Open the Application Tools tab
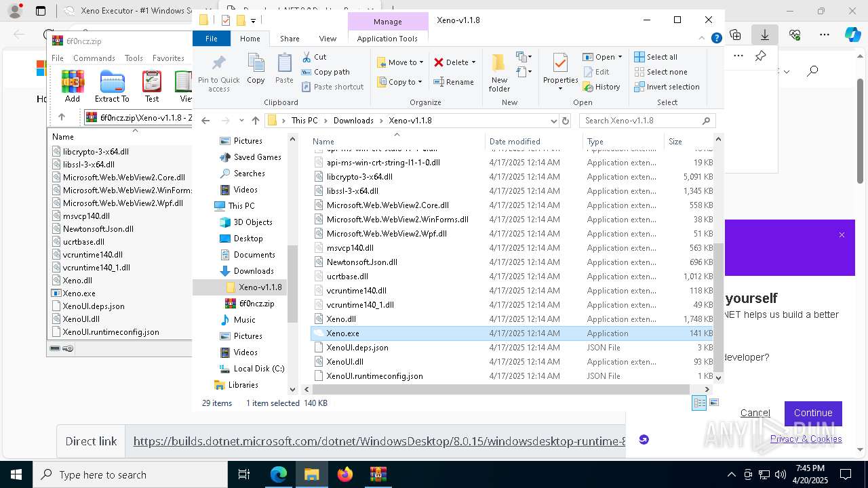868x488 pixels. click(387, 39)
